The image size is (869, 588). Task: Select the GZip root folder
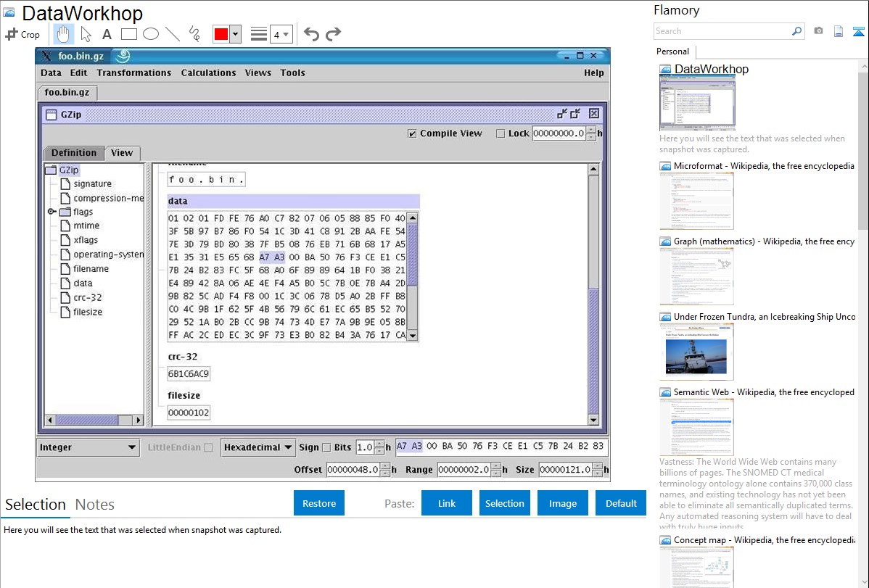pyautogui.click(x=62, y=170)
